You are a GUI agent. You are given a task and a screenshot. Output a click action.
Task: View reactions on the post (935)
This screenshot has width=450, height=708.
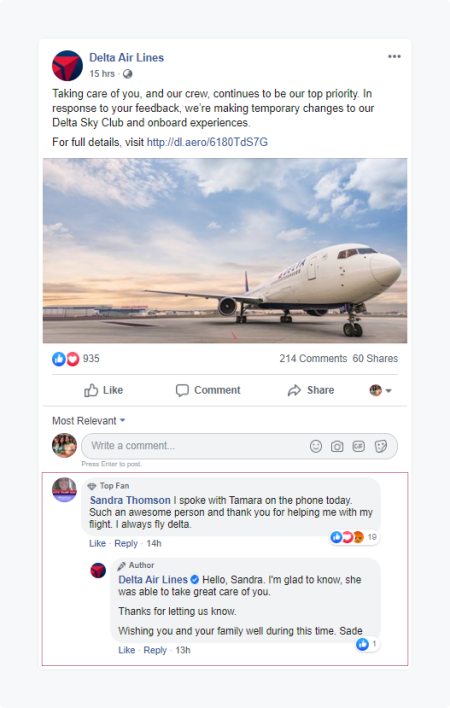coord(76,359)
